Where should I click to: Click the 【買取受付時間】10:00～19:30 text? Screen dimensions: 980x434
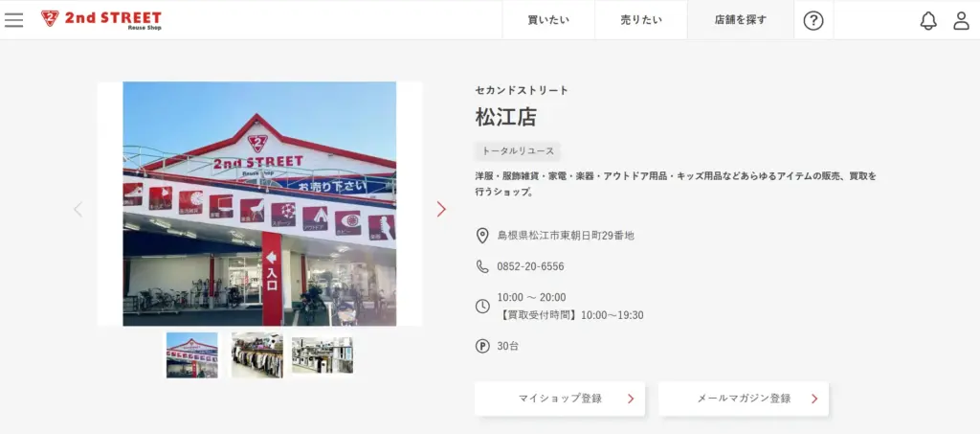click(x=570, y=315)
